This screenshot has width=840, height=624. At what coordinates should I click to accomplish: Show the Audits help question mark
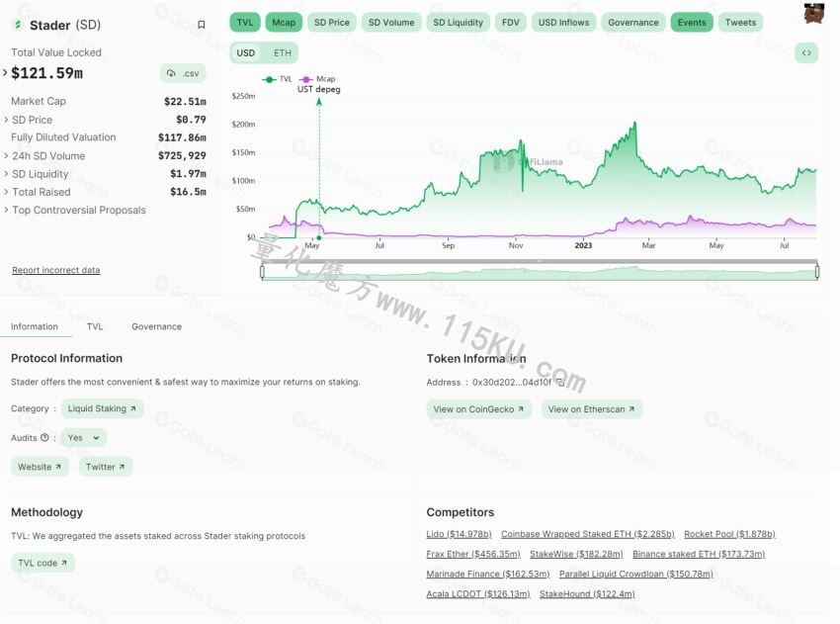(44, 437)
